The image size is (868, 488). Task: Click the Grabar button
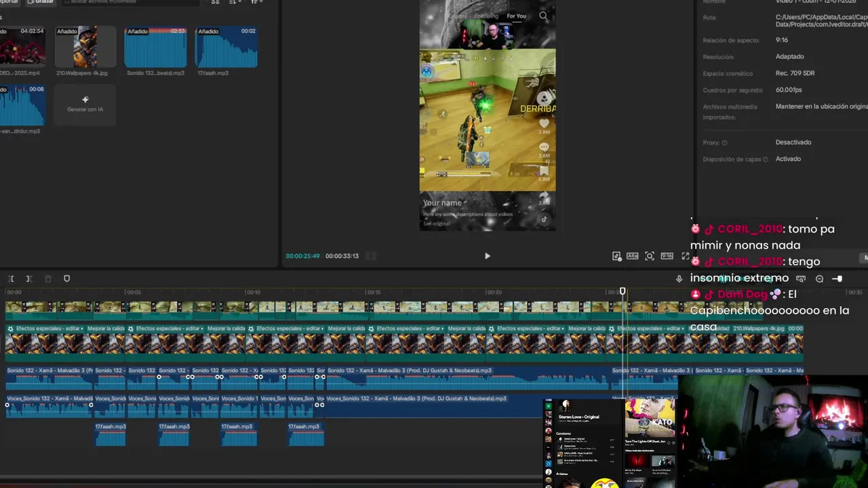(41, 2)
